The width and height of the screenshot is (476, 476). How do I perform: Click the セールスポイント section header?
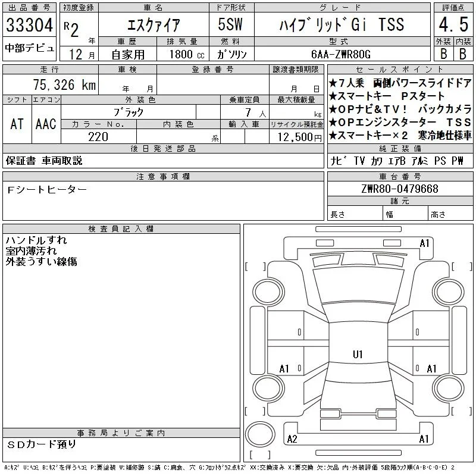(400, 70)
